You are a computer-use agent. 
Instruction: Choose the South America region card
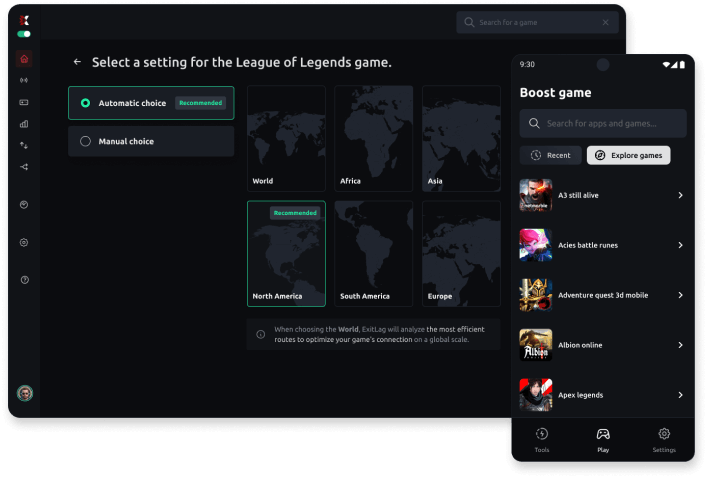point(374,254)
